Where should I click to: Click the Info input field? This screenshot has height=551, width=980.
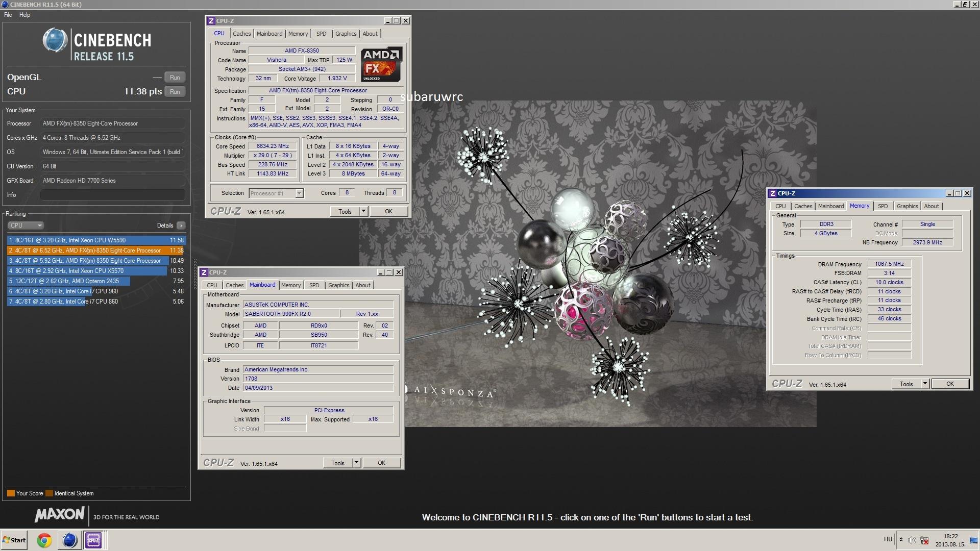[113, 195]
